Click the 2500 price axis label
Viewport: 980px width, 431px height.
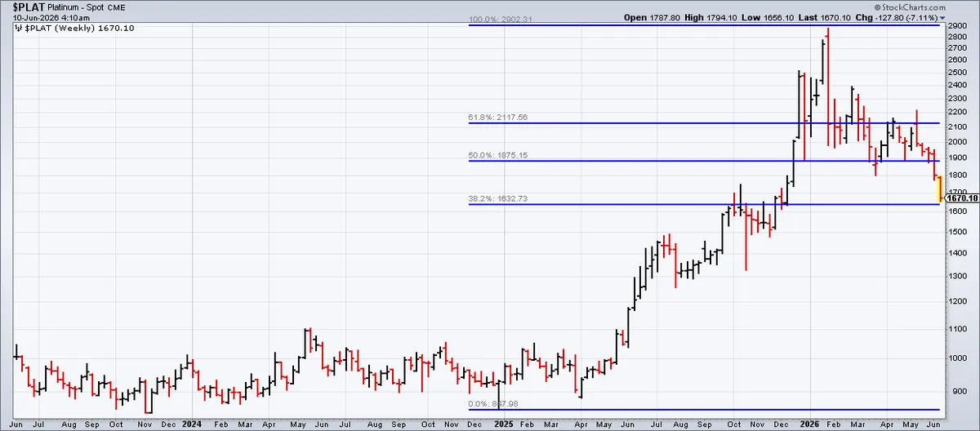coord(956,73)
